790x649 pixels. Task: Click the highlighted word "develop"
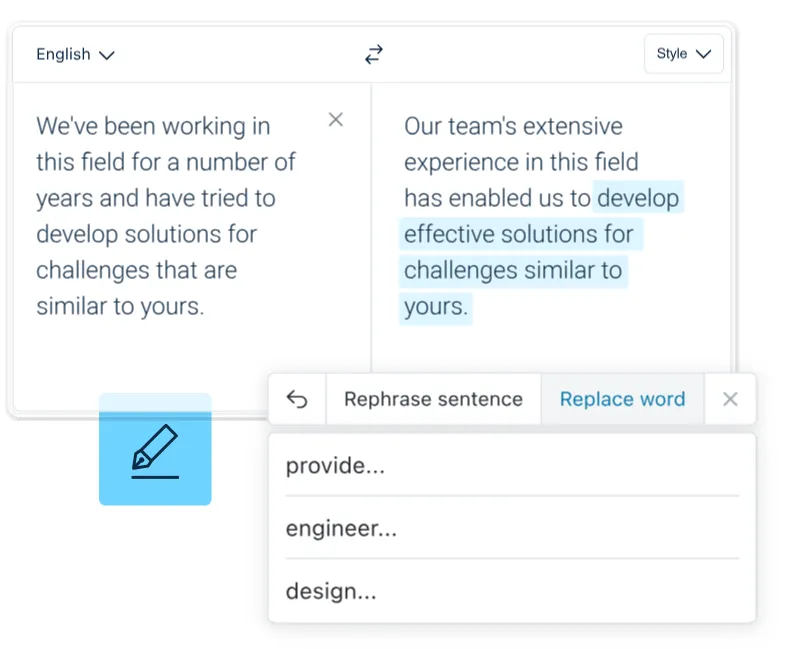coord(638,198)
